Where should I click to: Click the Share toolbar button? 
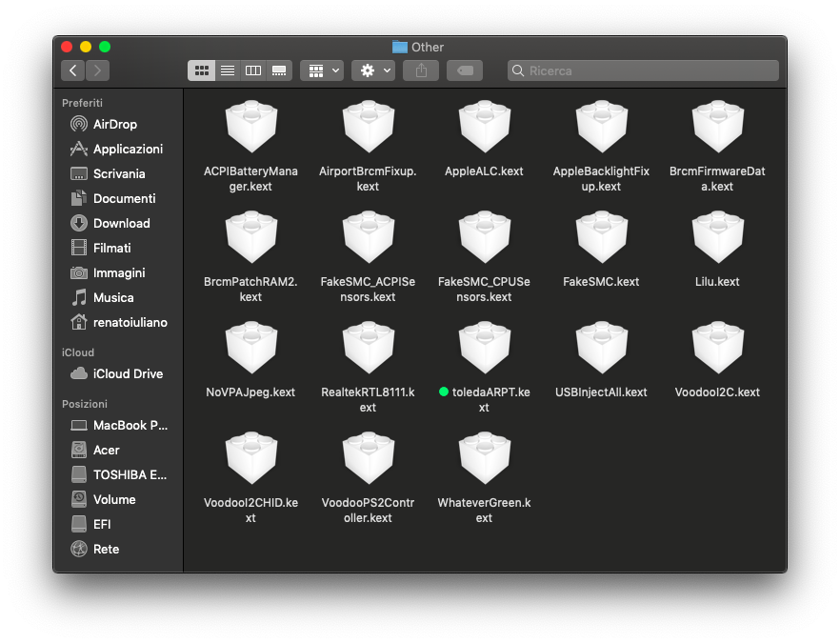click(421, 70)
